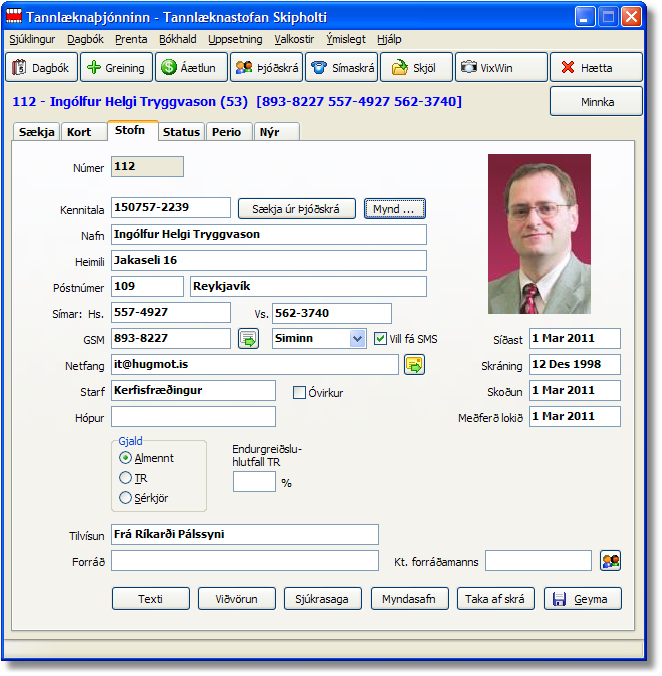Select the TR fee radio button
The image size is (662, 676).
[125, 478]
